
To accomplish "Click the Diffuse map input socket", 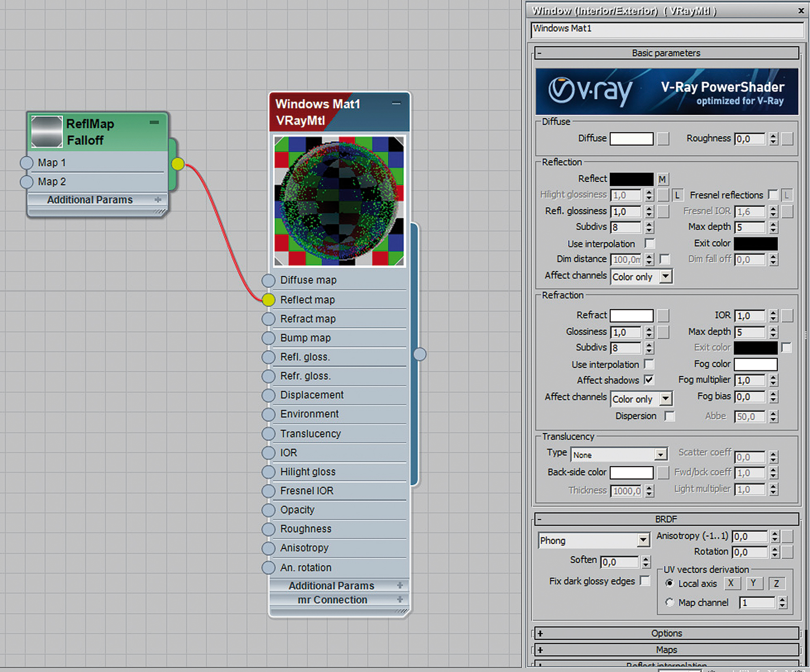I will coord(268,280).
